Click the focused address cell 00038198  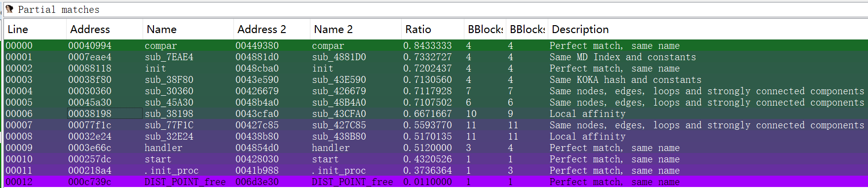tap(105, 114)
